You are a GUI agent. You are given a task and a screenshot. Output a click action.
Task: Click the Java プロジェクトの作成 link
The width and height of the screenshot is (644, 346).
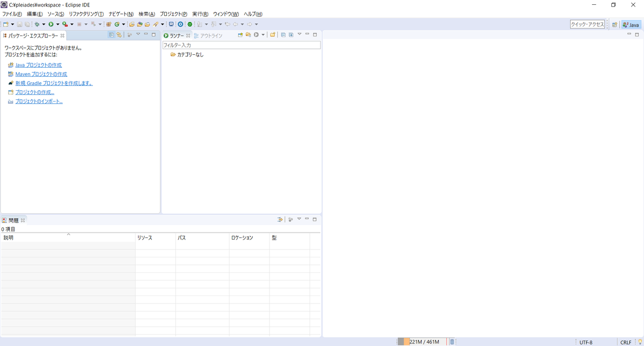(x=39, y=65)
